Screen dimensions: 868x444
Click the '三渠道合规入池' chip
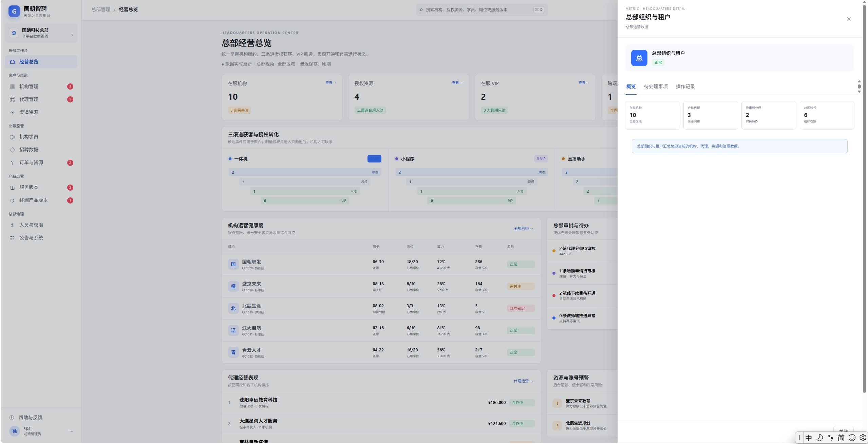coord(370,110)
